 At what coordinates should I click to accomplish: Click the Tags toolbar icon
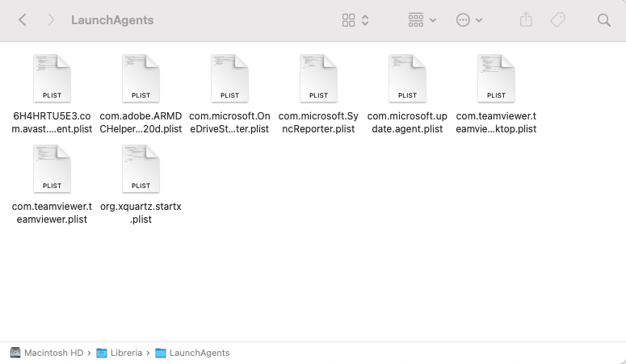(557, 19)
